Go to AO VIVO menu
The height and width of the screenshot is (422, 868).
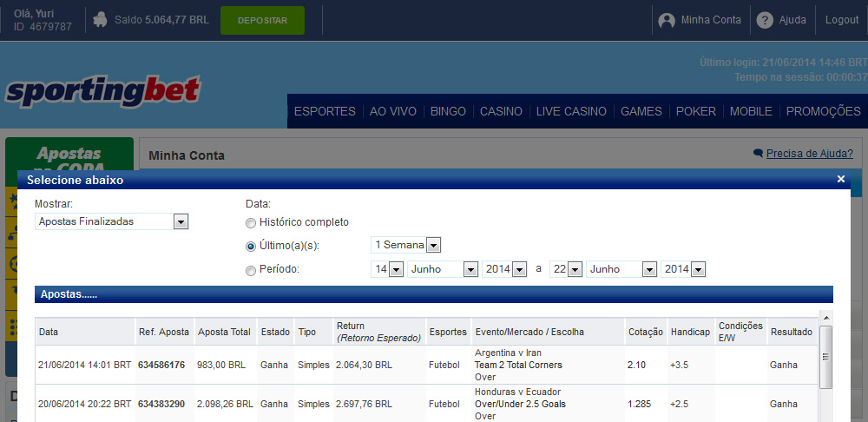pos(393,111)
